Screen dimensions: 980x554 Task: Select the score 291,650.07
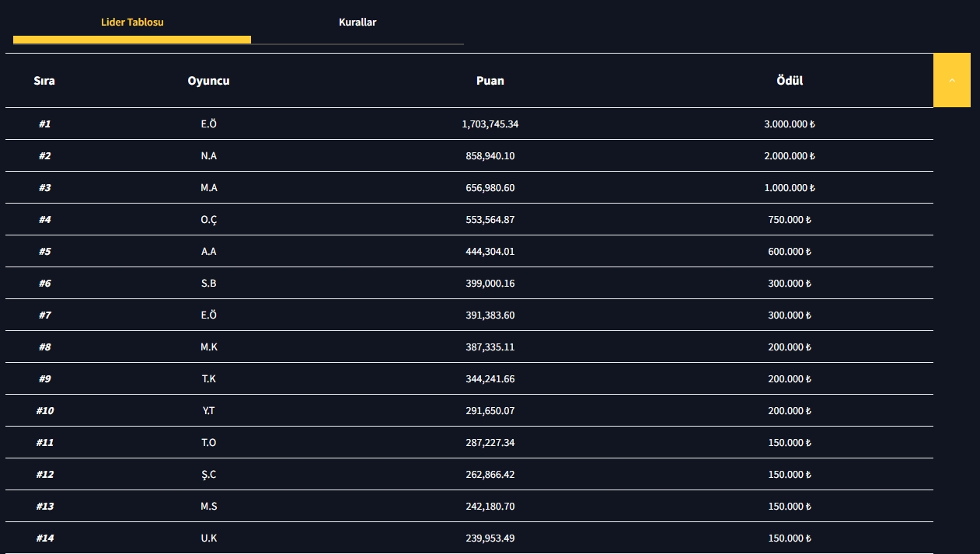(x=490, y=410)
